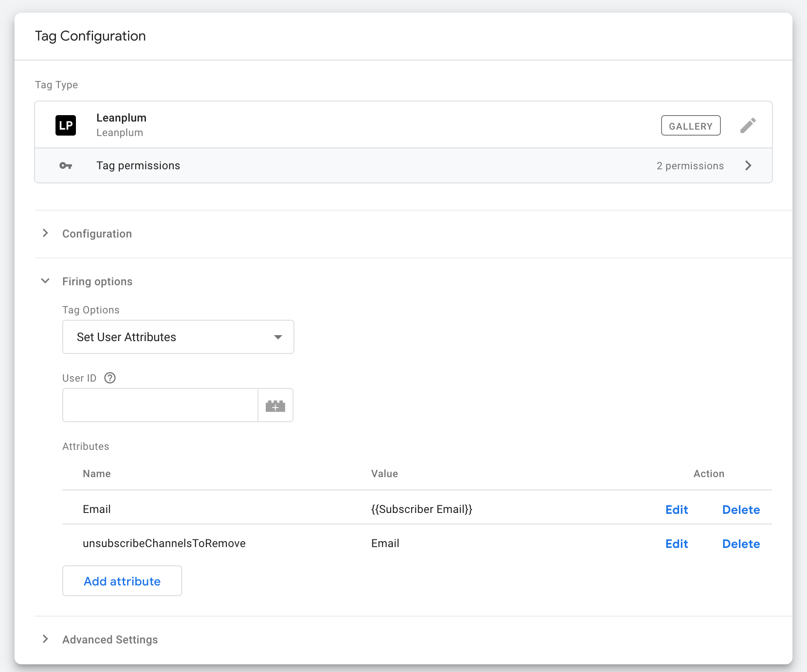
Task: Click the '2 permissions' text
Action: click(690, 166)
